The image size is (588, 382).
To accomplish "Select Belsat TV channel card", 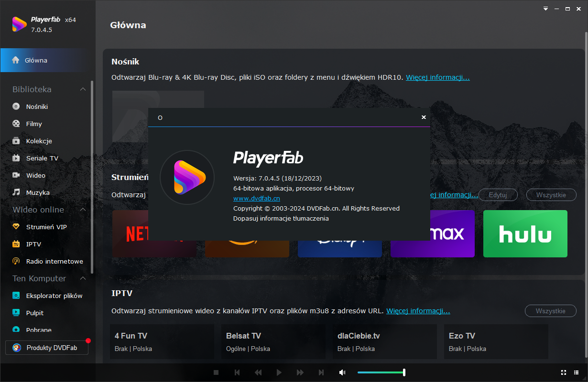I will (x=273, y=342).
